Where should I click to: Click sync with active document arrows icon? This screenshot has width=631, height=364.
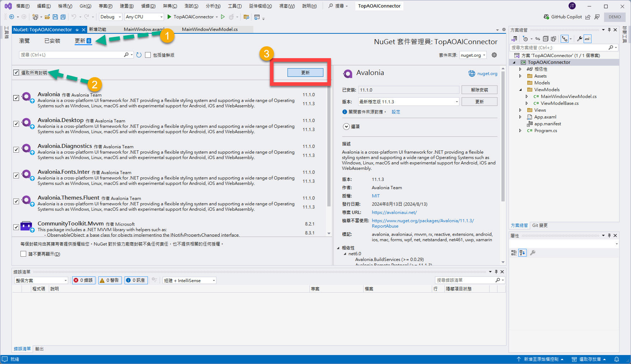pyautogui.click(x=538, y=39)
